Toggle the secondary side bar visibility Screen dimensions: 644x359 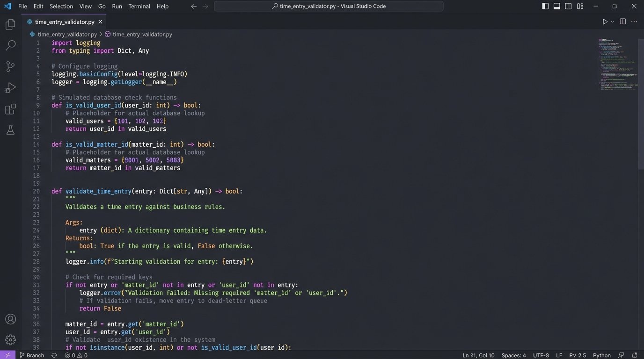[568, 6]
